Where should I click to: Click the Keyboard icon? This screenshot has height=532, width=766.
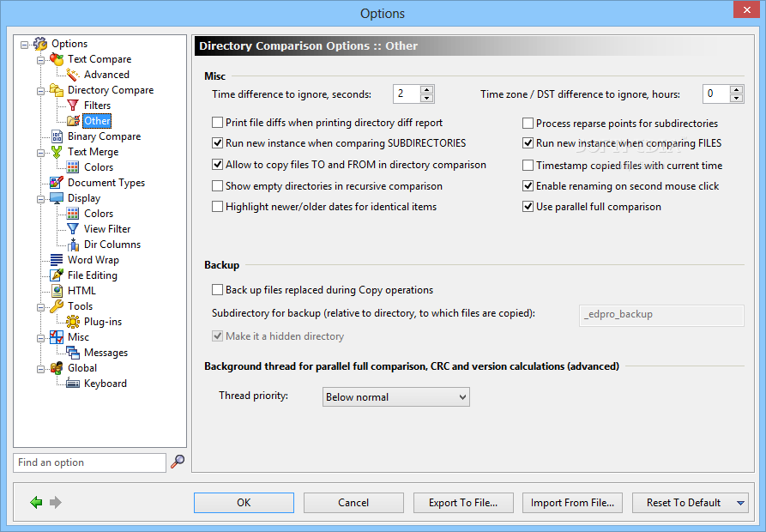tap(73, 384)
